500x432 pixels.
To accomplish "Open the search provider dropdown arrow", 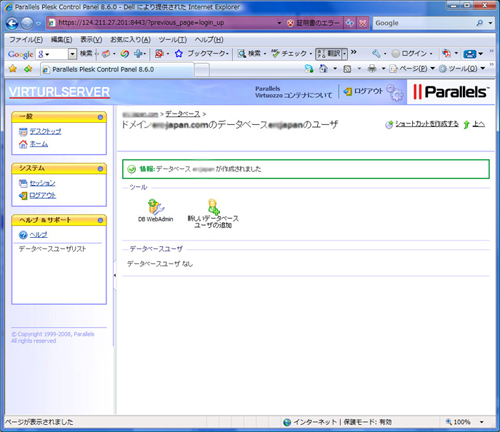I will [490, 23].
